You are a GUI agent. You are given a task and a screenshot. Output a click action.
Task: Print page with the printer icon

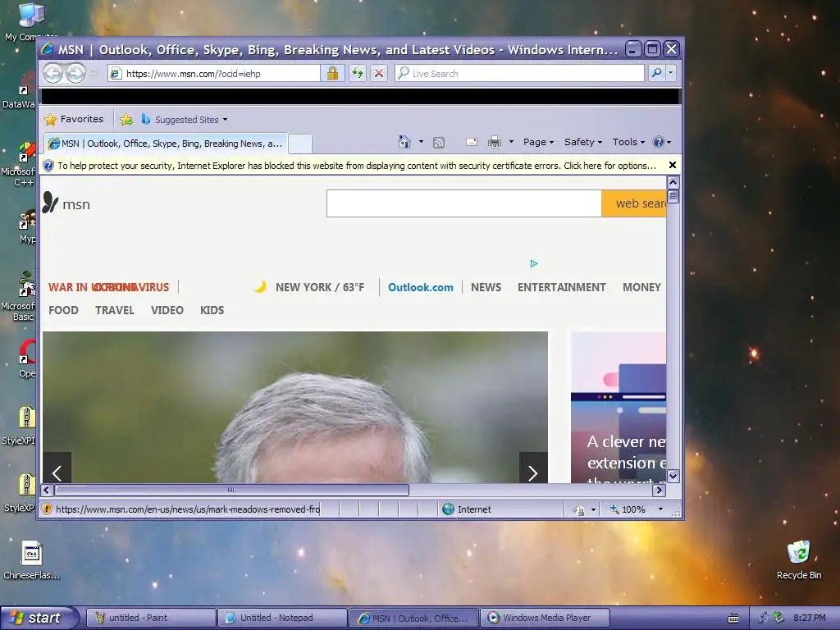point(494,142)
